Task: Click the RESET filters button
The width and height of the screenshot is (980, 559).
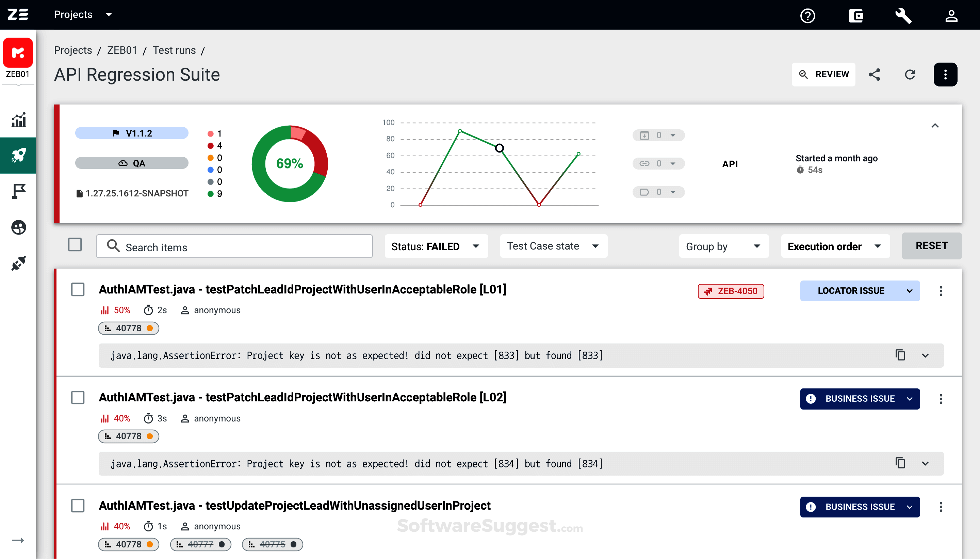Action: 931,246
